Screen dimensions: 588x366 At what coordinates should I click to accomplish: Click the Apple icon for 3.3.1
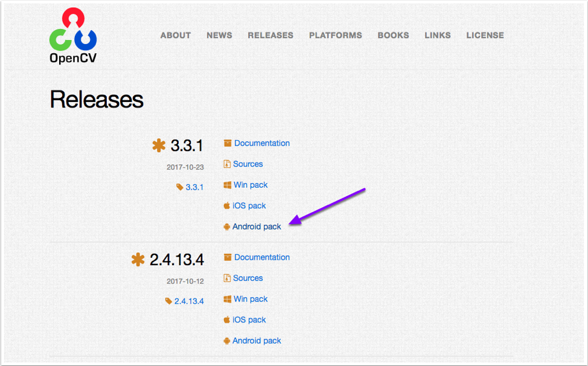[x=226, y=205]
